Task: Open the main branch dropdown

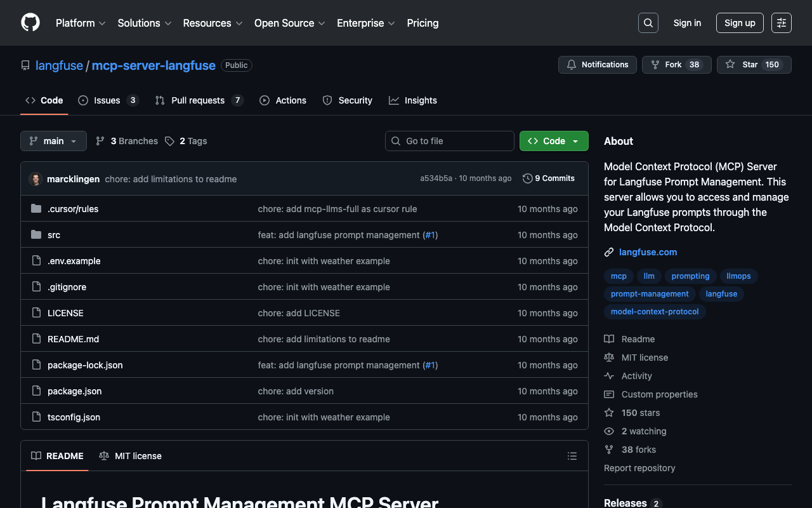Action: pos(53,141)
